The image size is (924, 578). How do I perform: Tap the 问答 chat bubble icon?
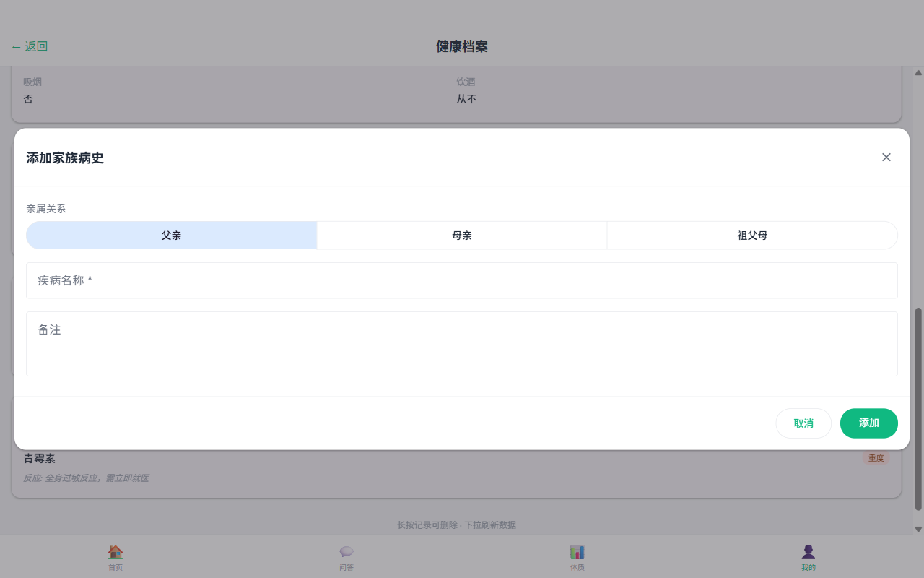coord(346,552)
